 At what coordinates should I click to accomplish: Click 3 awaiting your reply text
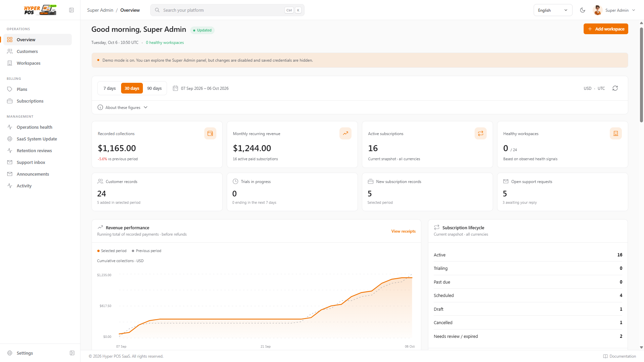pyautogui.click(x=520, y=202)
